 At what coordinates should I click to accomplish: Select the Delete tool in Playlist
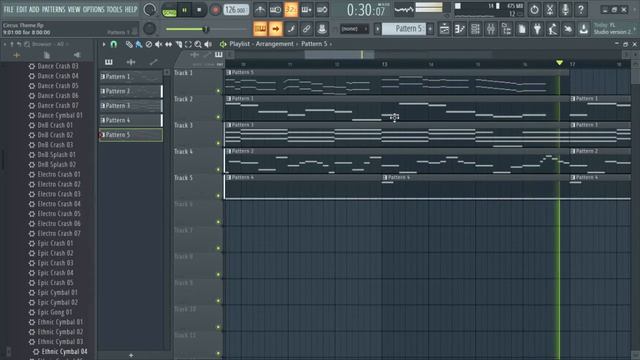[x=149, y=44]
